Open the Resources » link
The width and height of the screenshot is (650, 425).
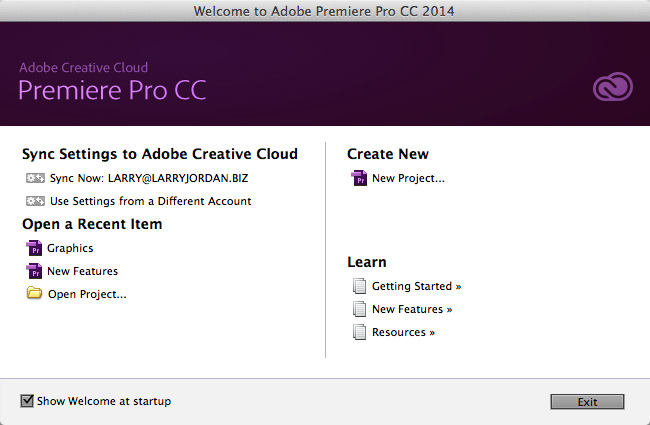(403, 332)
